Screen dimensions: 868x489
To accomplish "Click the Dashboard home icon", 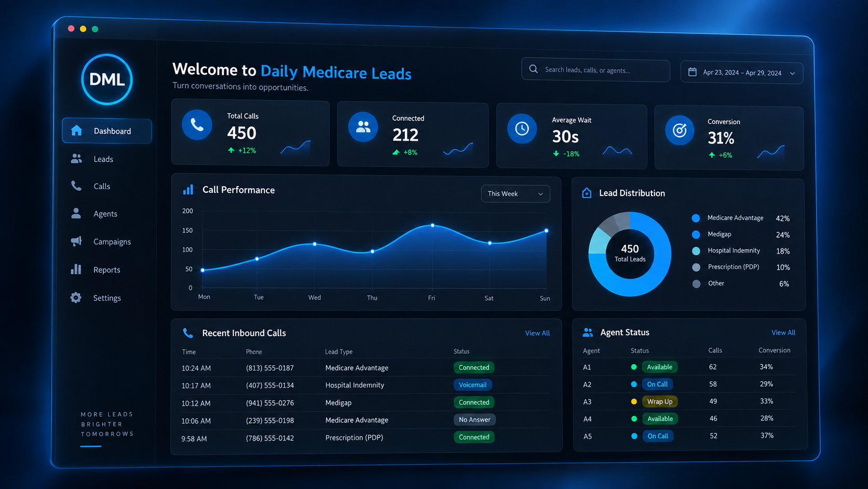I will (76, 130).
